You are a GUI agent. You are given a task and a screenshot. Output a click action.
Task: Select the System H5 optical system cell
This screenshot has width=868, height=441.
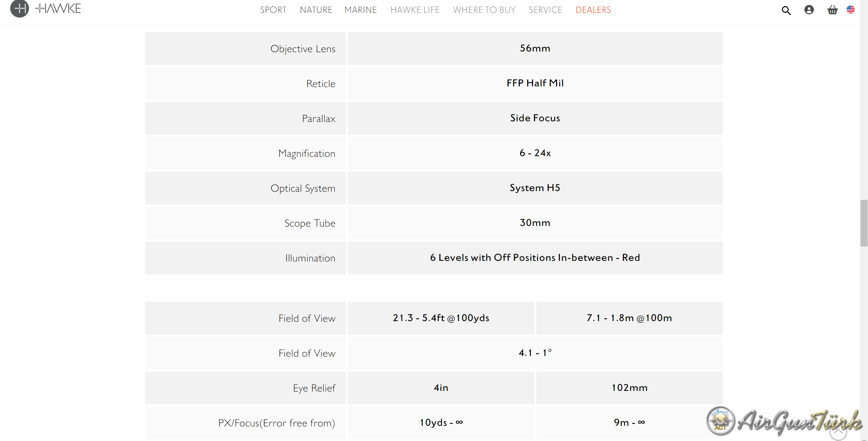click(535, 188)
